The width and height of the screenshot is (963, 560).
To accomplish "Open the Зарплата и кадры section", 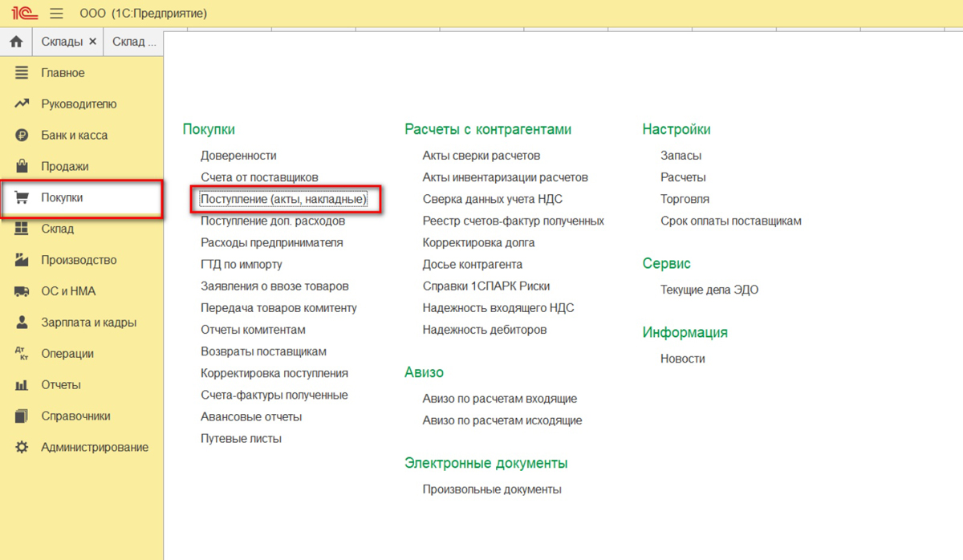I will point(88,323).
